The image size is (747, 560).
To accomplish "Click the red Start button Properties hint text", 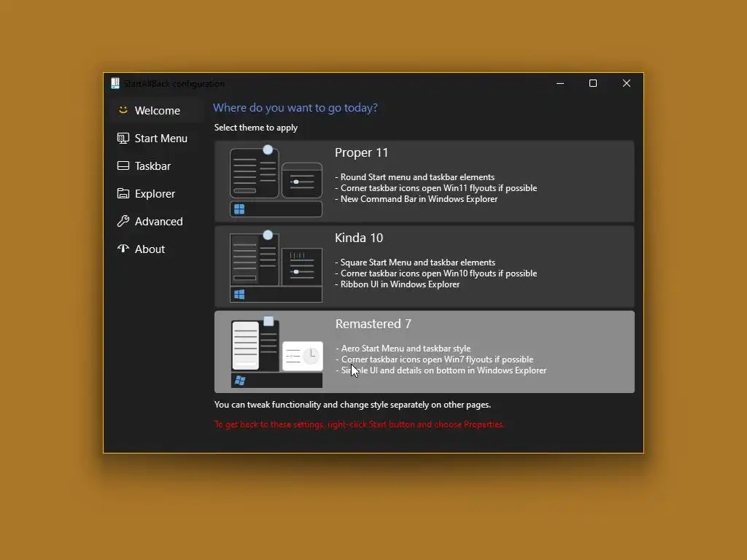I will pyautogui.click(x=359, y=424).
